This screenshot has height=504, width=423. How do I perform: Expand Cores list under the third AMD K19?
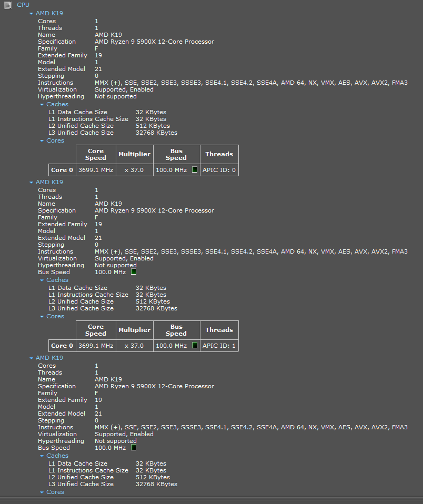tap(42, 492)
